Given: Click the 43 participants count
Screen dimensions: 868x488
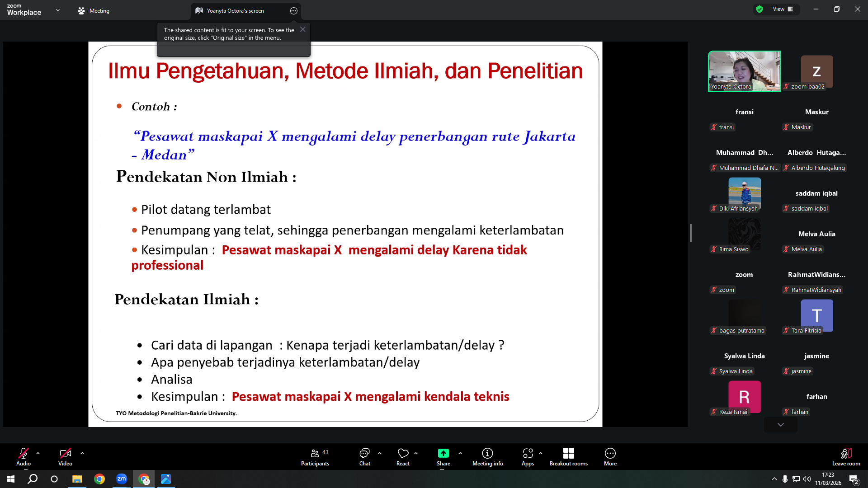Looking at the screenshot, I should pyautogui.click(x=325, y=452).
